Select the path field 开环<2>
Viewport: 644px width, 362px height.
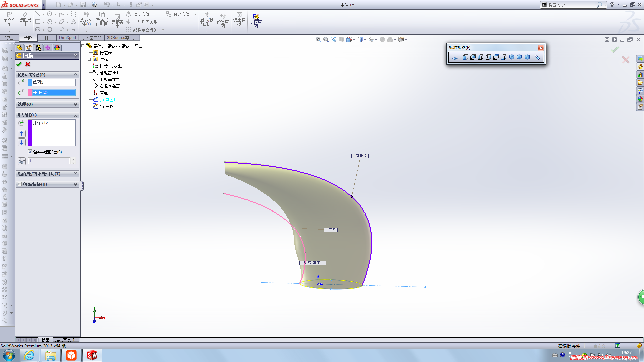click(53, 92)
